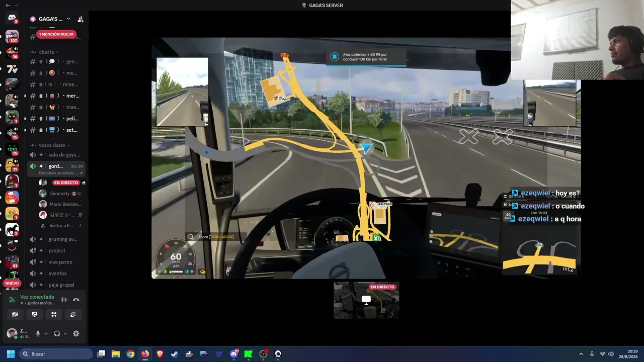The width and height of the screenshot is (644, 362).
Task: Open the gen text channel
Action: (57, 62)
